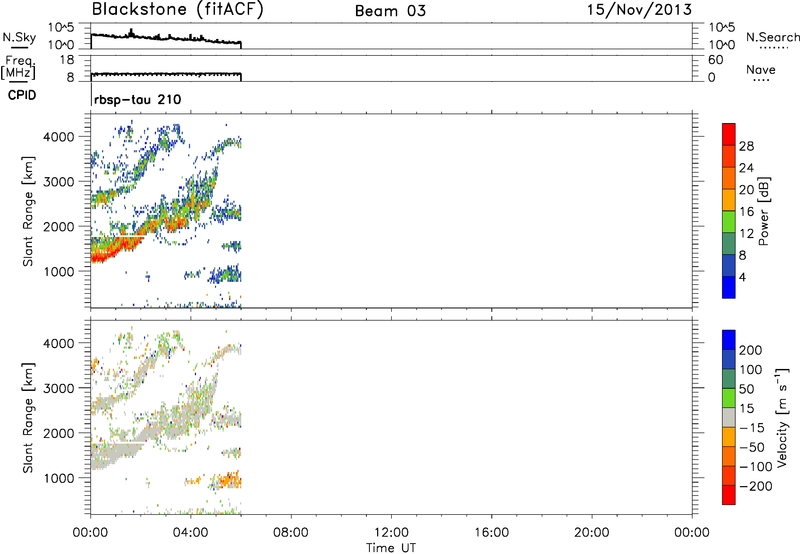This screenshot has height=554, width=800.
Task: Pick the gray Velocity colorbar segment between 15 and -15
Action: click(x=729, y=417)
